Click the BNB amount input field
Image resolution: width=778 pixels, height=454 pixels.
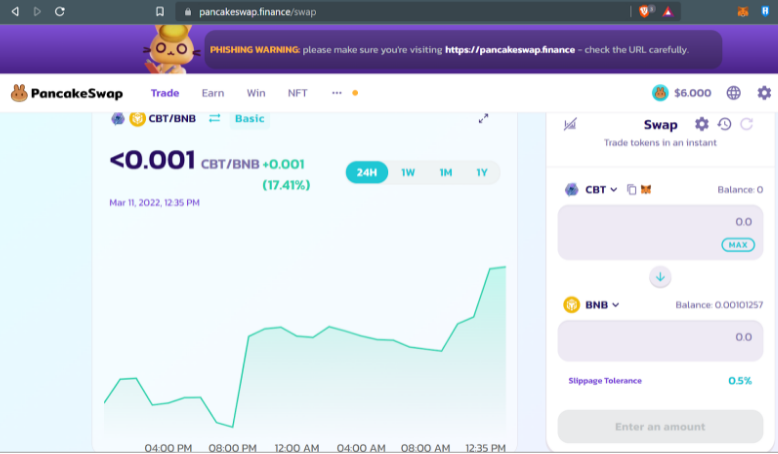(x=660, y=340)
